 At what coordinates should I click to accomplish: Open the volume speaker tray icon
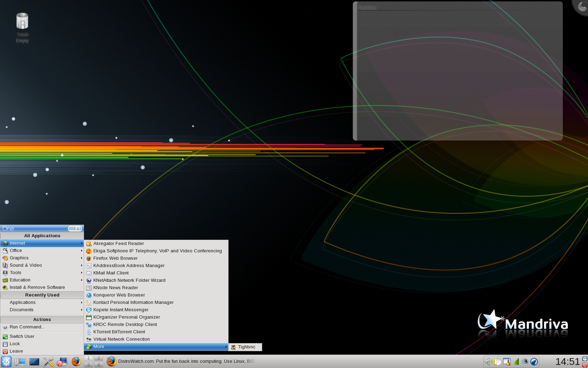[x=488, y=362]
